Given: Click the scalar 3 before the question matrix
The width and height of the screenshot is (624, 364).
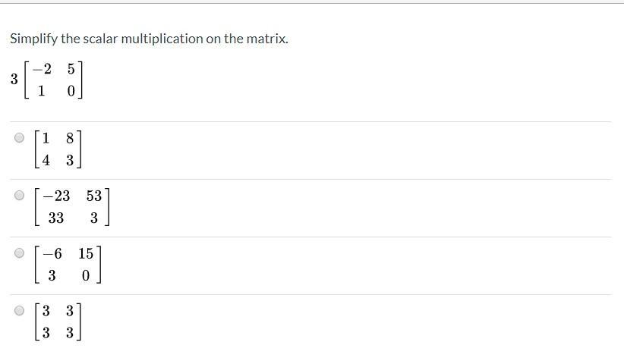Looking at the screenshot, I should (x=14, y=79).
